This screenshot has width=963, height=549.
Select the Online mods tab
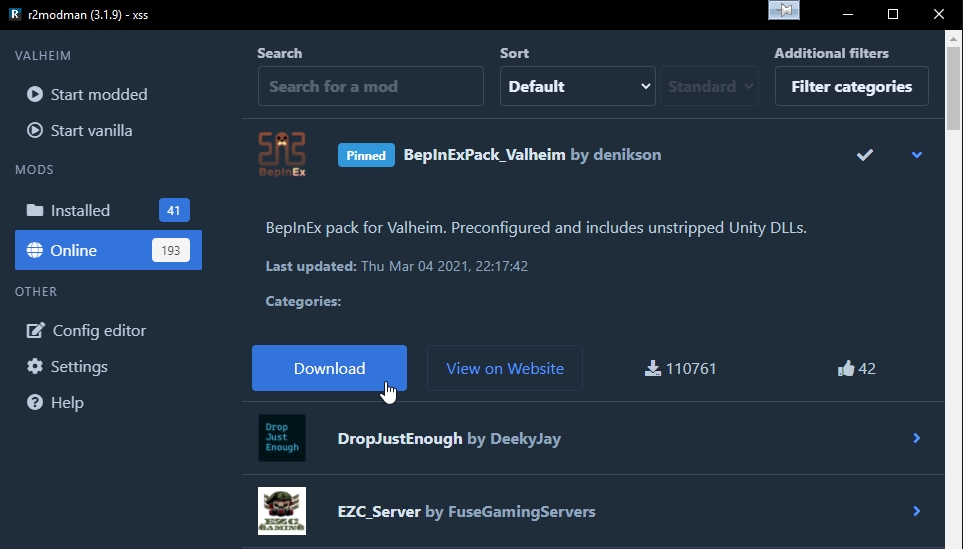[108, 250]
